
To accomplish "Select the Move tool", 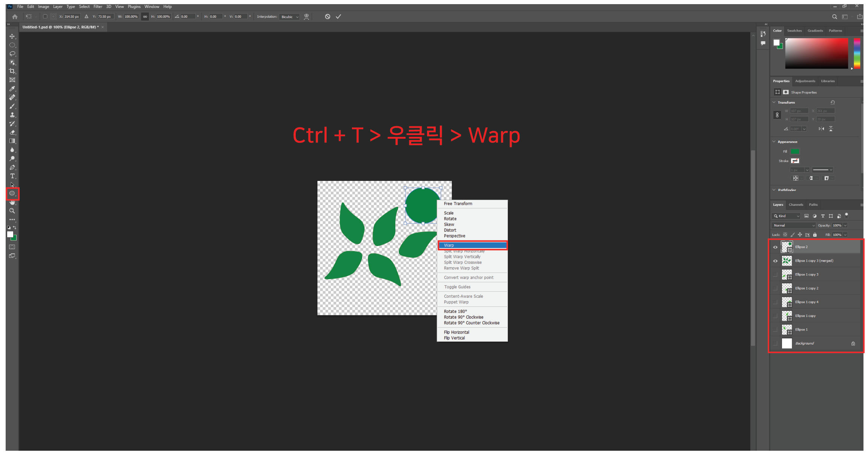I will (x=12, y=36).
